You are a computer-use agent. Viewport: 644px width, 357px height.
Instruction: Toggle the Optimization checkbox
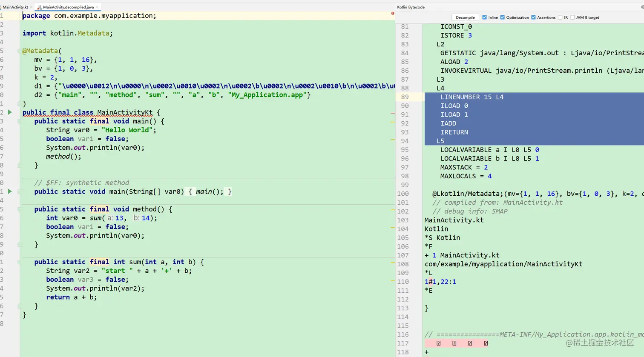[503, 17]
